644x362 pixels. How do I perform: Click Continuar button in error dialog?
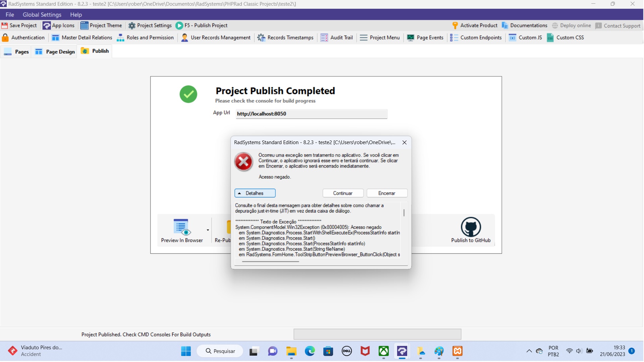pos(343,193)
